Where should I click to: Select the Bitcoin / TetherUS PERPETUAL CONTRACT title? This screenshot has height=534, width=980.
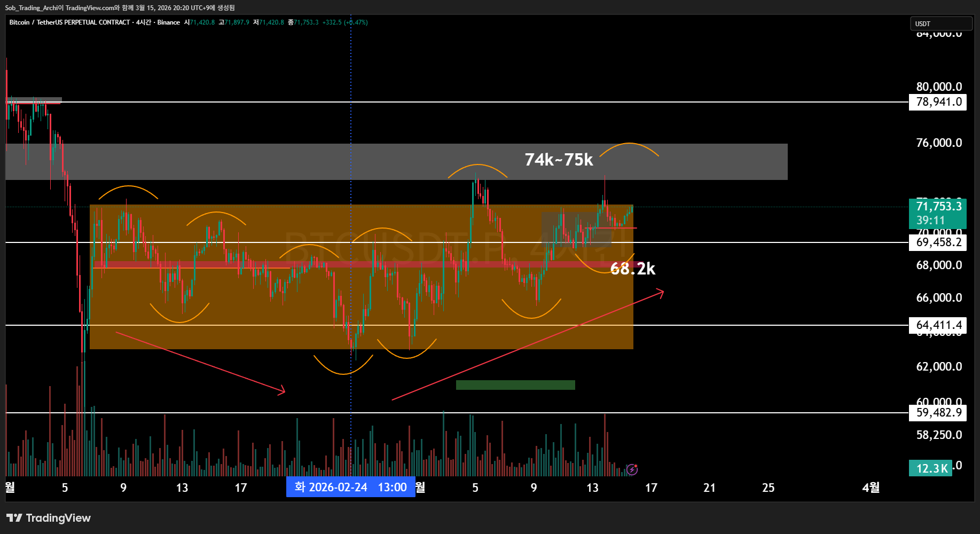click(69, 22)
